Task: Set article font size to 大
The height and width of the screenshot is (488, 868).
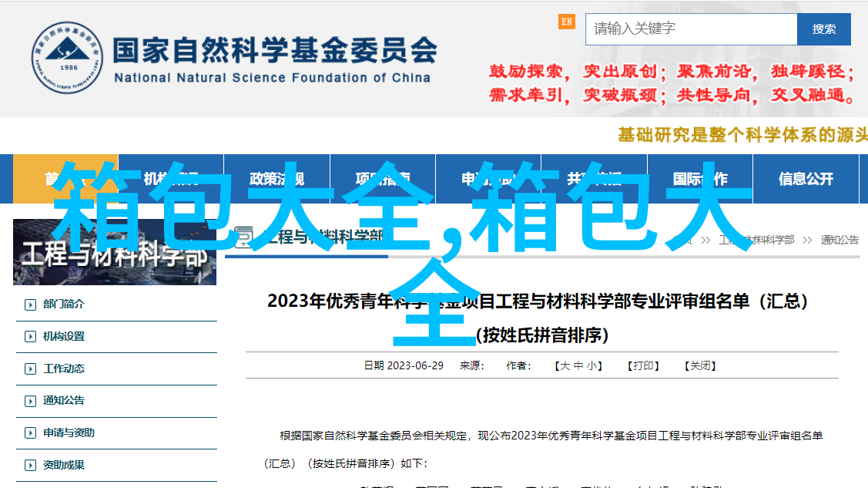Action: pos(565,365)
